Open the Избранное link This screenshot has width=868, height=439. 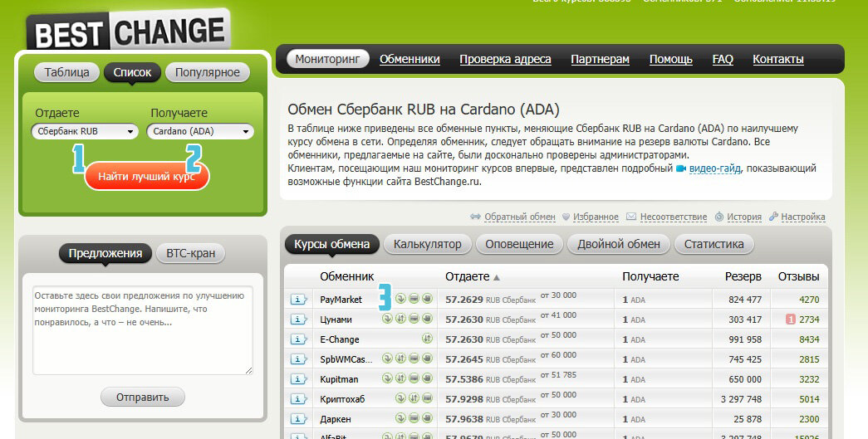tap(596, 217)
